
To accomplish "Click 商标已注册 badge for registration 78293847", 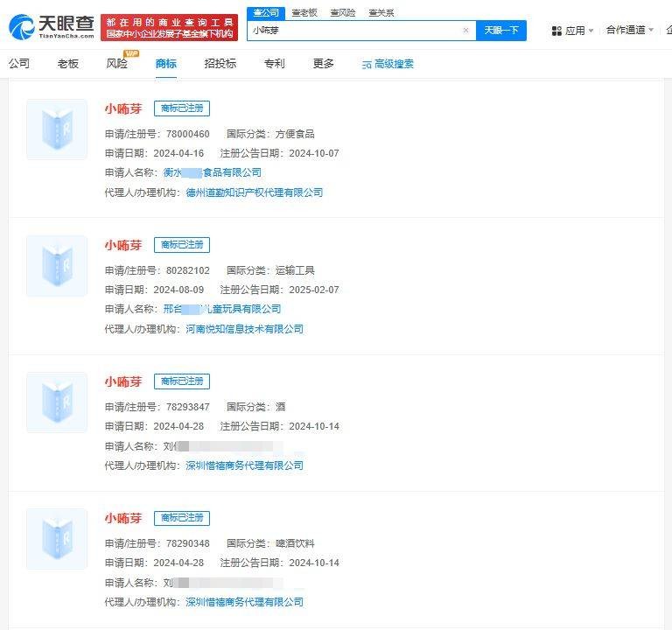I will pyautogui.click(x=182, y=381).
